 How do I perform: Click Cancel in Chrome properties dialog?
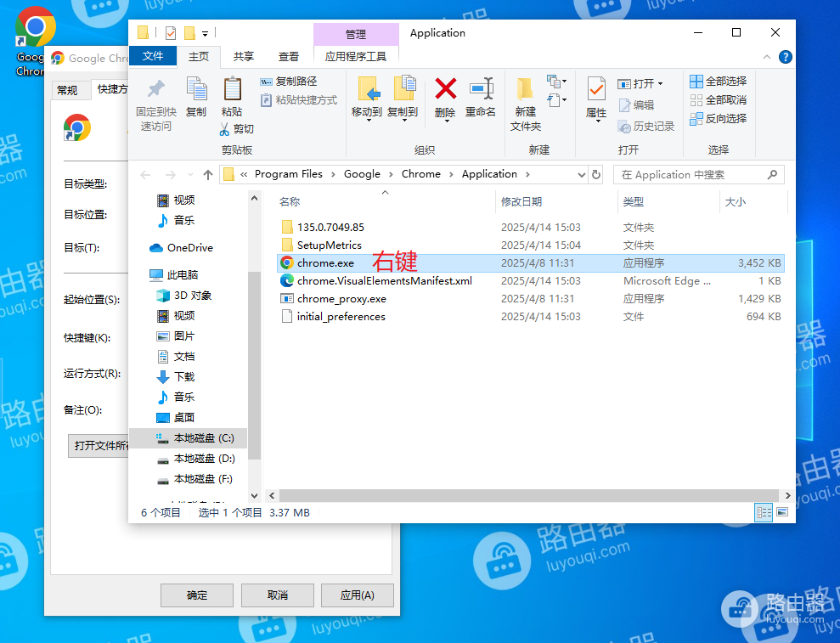[277, 595]
